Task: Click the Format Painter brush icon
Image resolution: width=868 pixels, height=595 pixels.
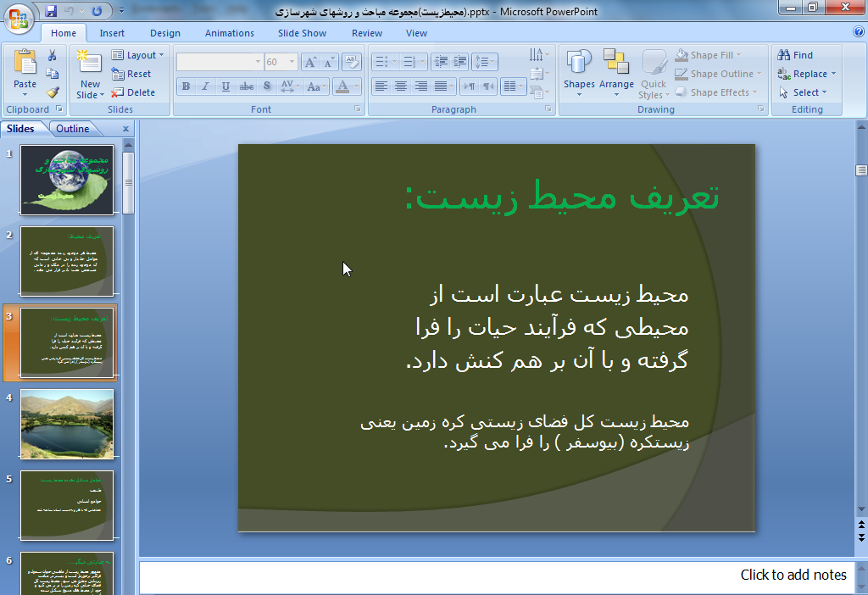Action: click(x=53, y=92)
